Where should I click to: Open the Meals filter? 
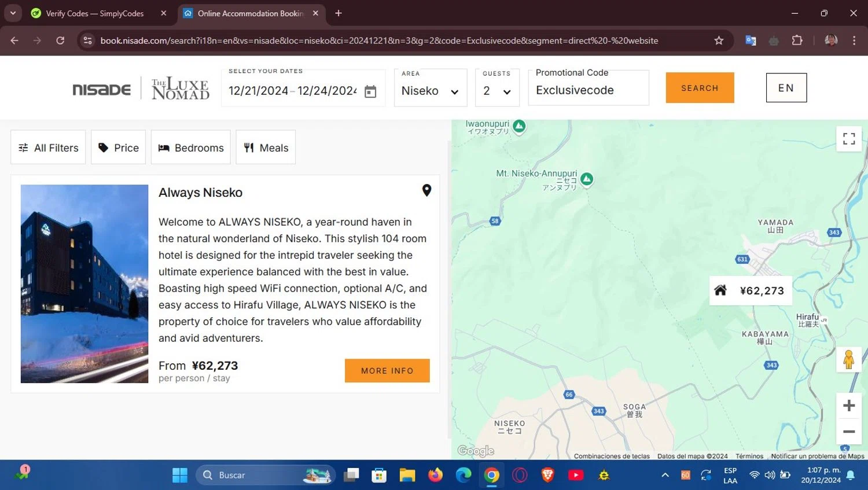266,148
